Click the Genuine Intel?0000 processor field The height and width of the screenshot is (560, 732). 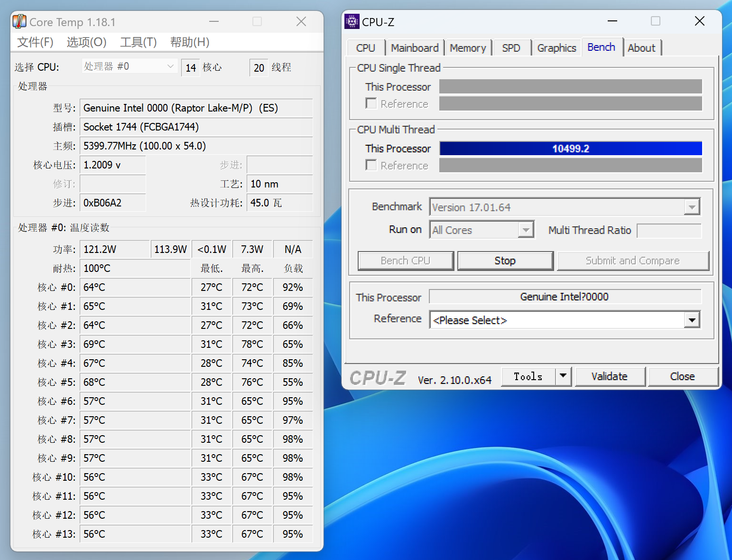pos(565,297)
